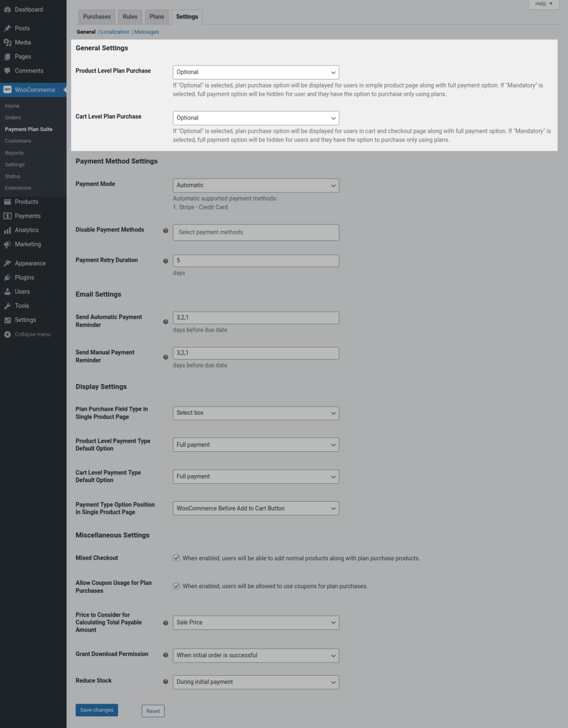This screenshot has height=728, width=568.
Task: Expand the Help dropdown at top
Action: pyautogui.click(x=544, y=4)
